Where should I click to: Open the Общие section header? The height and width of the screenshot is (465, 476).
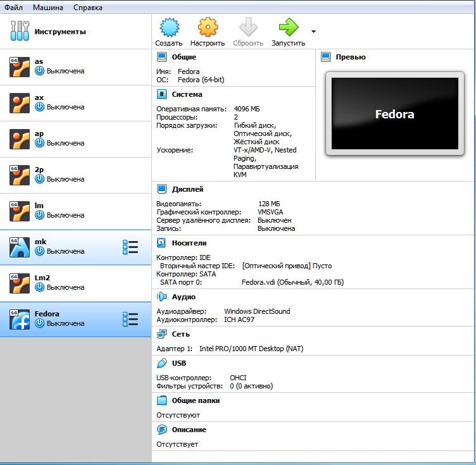pos(184,57)
